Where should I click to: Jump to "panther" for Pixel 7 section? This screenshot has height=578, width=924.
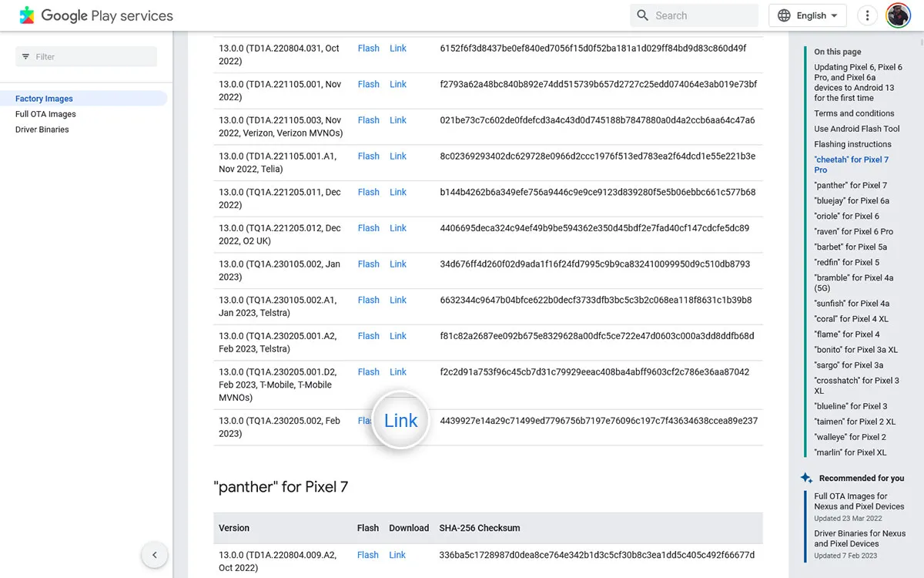pos(850,185)
